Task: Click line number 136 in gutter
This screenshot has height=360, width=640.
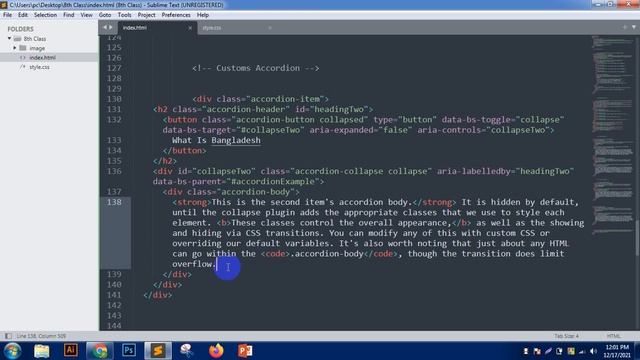Action: (114, 171)
